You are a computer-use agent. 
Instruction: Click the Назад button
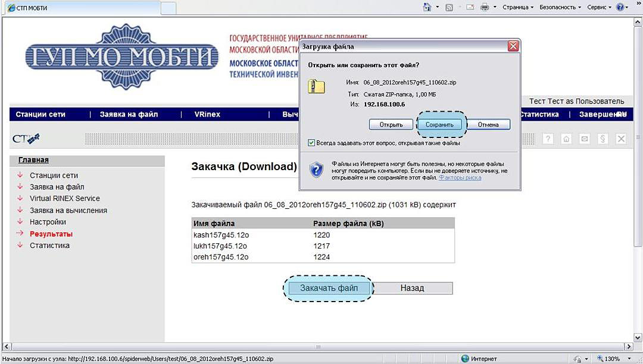coord(412,288)
